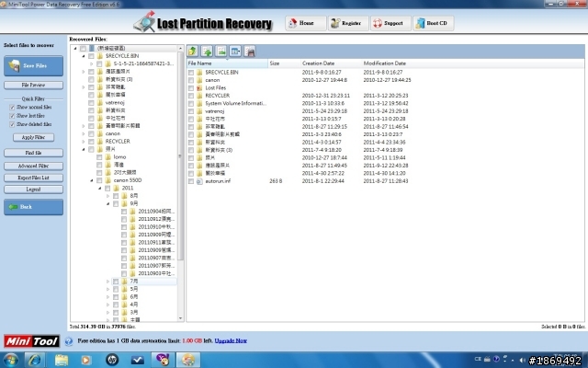
Task: Collapse the canon 550D tree node
Action: click(92, 180)
